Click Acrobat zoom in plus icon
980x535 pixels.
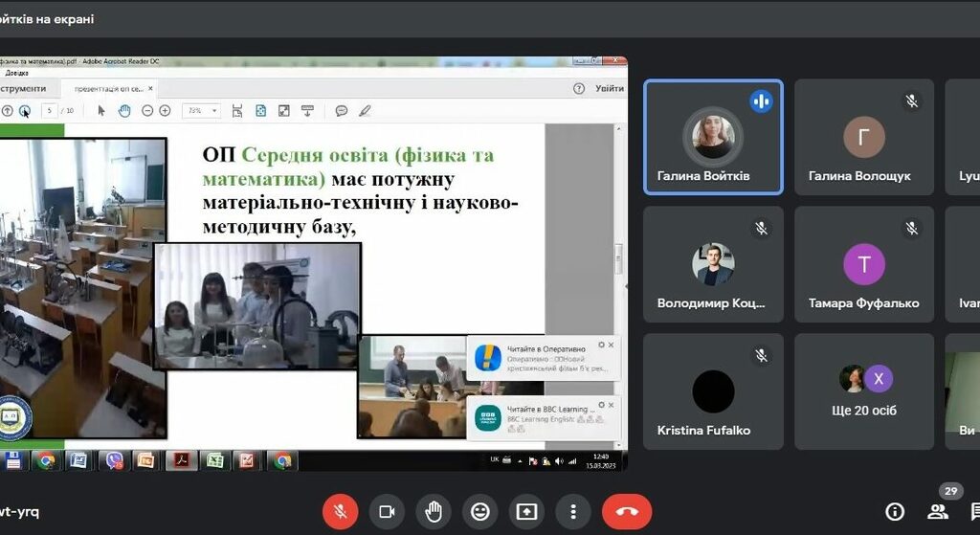(x=165, y=111)
